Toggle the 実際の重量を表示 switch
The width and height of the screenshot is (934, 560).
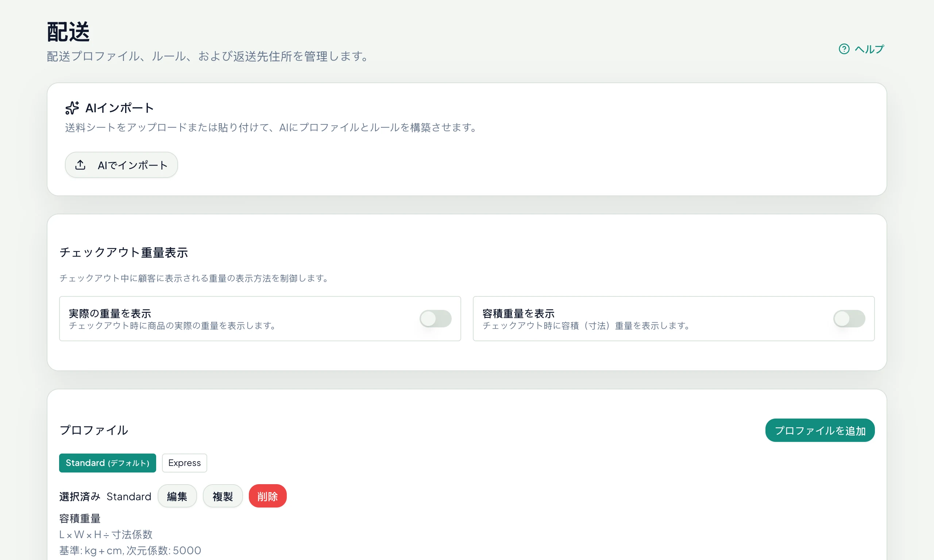click(x=435, y=319)
